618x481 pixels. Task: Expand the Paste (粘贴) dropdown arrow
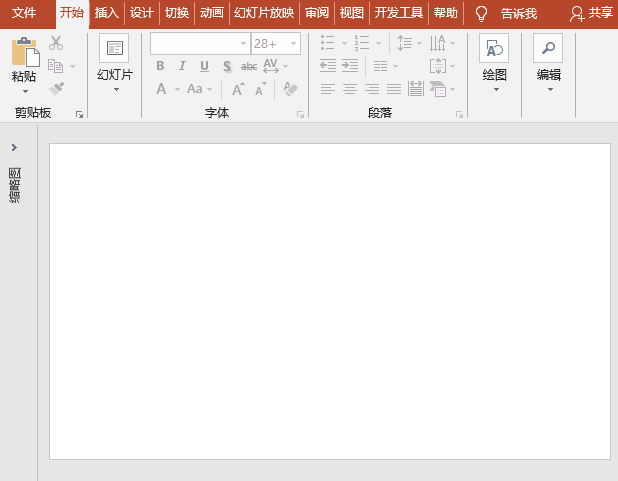26,91
